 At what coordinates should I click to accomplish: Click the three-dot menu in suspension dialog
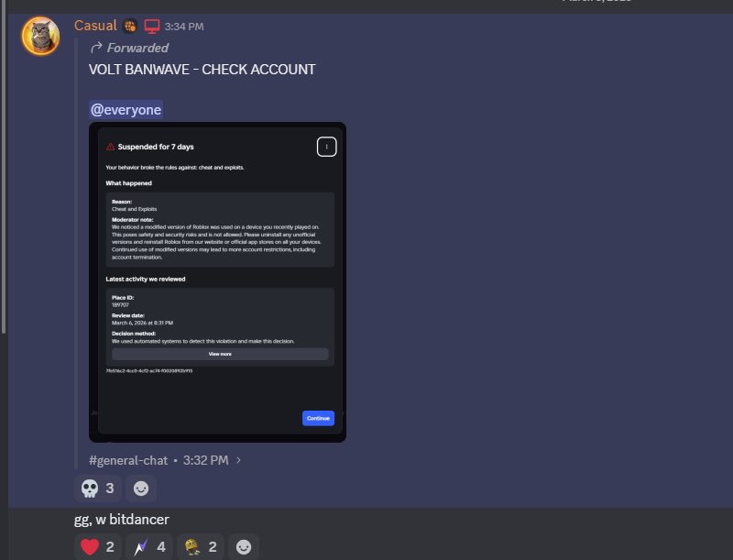pyautogui.click(x=326, y=147)
